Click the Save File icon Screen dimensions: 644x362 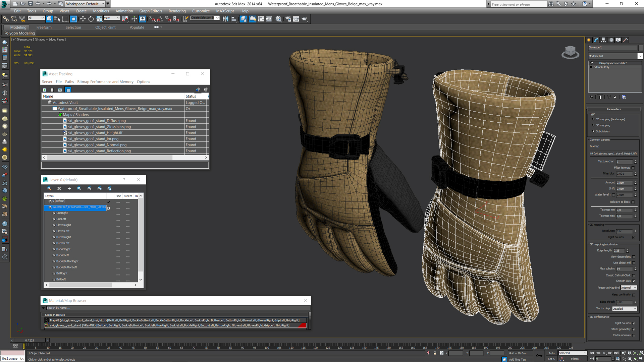coord(31,4)
